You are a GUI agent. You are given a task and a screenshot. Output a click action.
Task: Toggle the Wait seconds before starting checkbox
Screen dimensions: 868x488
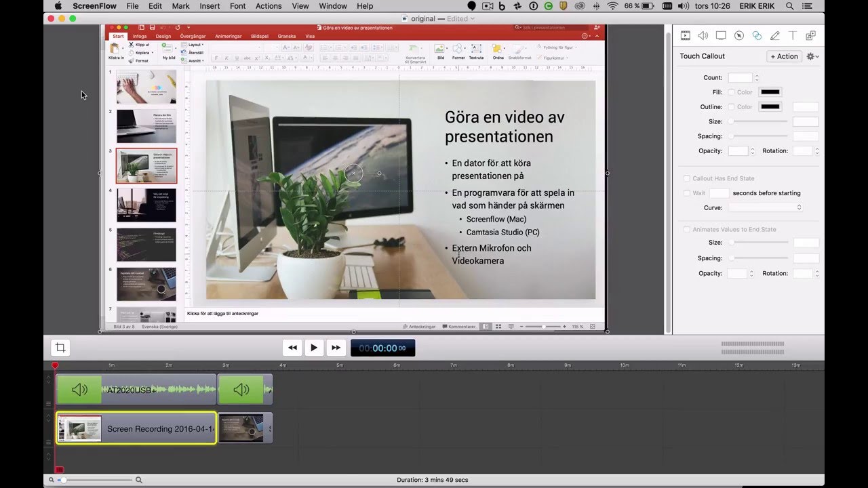tap(687, 193)
